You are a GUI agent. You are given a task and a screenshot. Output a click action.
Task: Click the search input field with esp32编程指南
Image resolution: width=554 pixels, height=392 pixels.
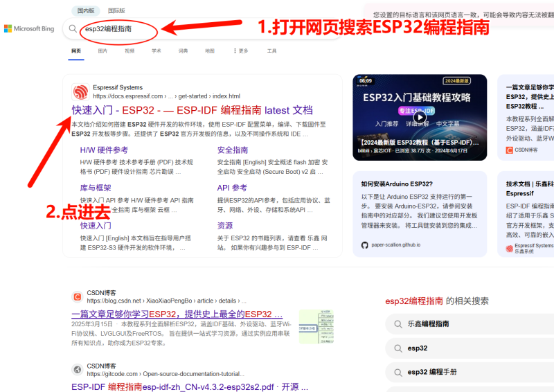tap(203, 28)
